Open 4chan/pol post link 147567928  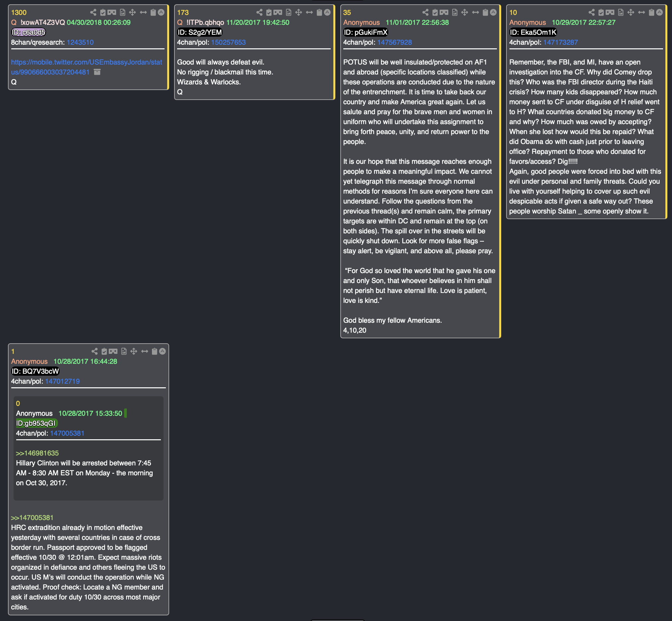395,42
